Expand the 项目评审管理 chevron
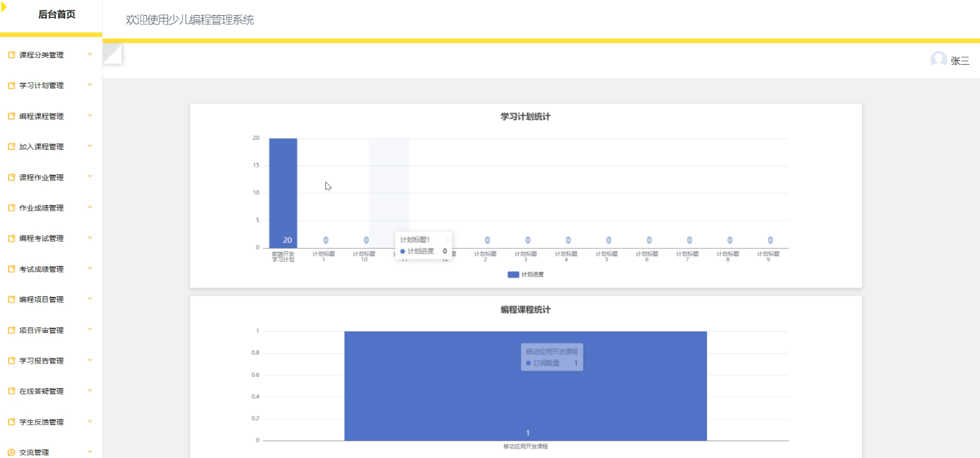Image resolution: width=980 pixels, height=458 pixels. 90,329
